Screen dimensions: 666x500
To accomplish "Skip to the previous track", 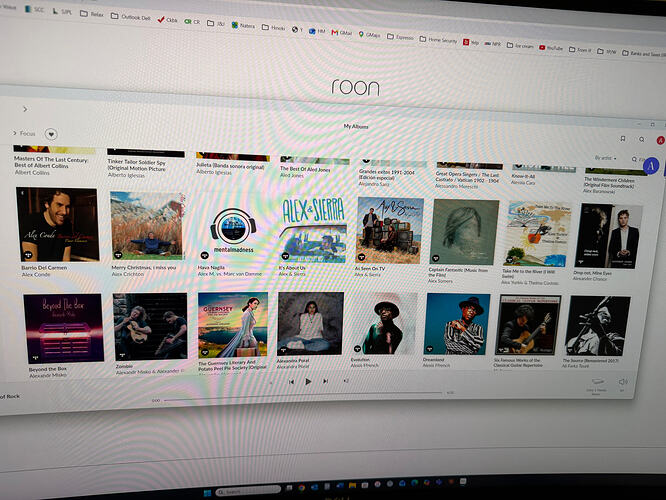I will [291, 381].
